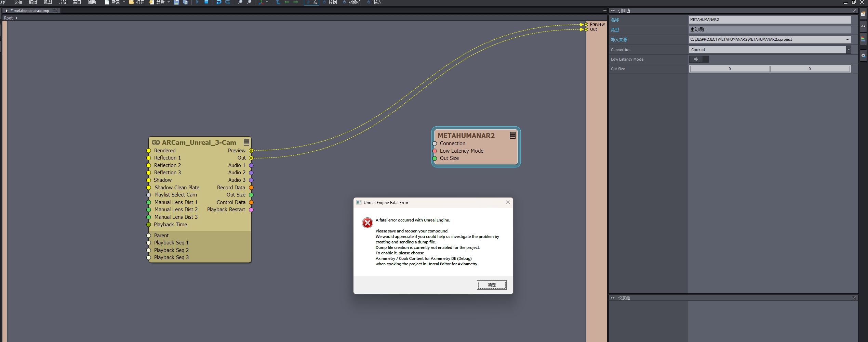The height and width of the screenshot is (342, 868).
Task: Close the 仪表盘 panel
Action: 854,298
